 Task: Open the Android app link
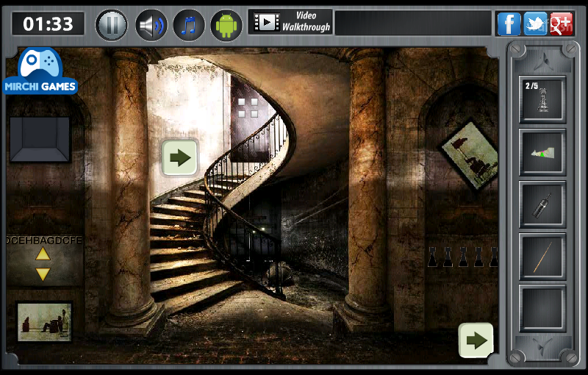[x=226, y=25]
